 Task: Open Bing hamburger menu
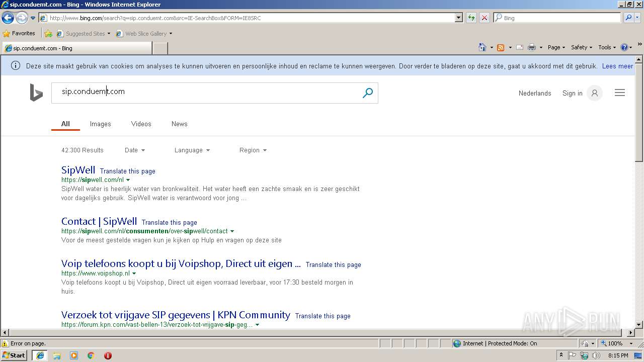[x=620, y=93]
